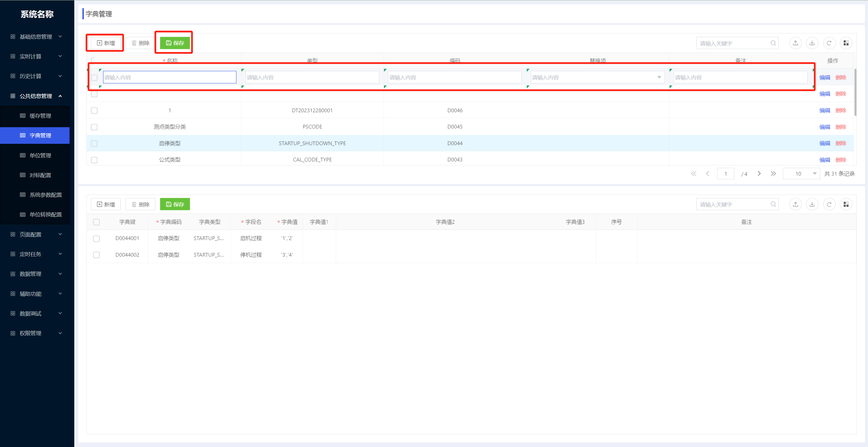This screenshot has height=447, width=868.
Task: Click the page number input showing 1
Action: click(726, 174)
